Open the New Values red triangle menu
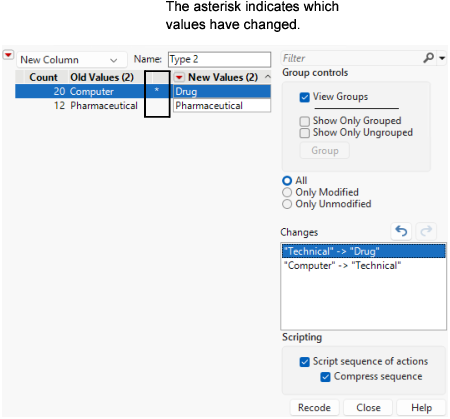 tap(179, 77)
